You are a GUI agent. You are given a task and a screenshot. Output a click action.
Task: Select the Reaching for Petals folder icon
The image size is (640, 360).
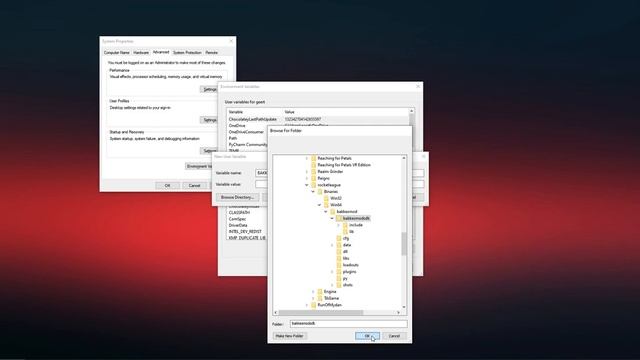coord(314,158)
